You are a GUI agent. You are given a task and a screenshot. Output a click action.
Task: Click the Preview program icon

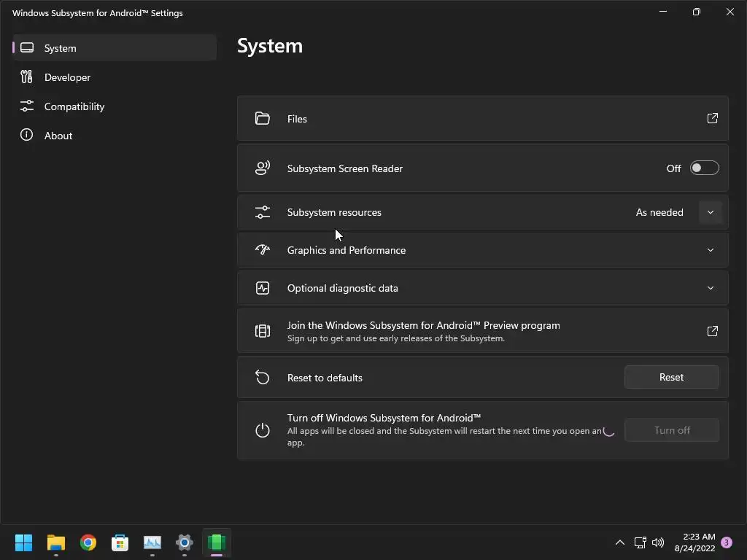[263, 330]
